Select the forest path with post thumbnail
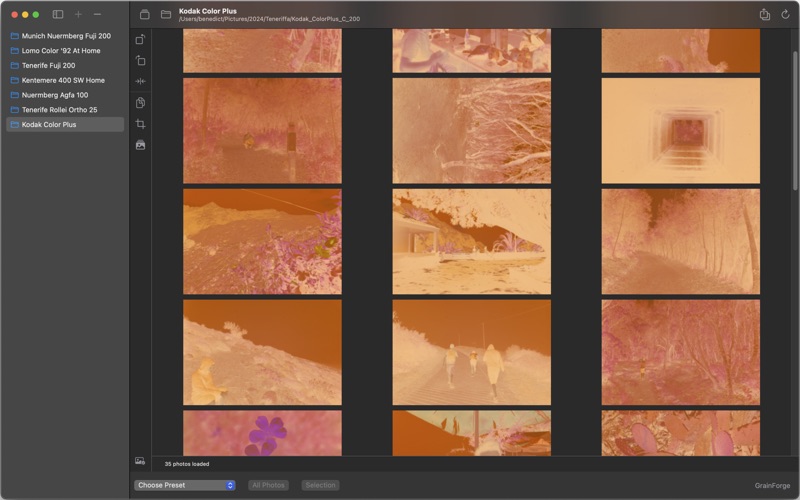Screen dimensions: 800x500 coord(262,131)
